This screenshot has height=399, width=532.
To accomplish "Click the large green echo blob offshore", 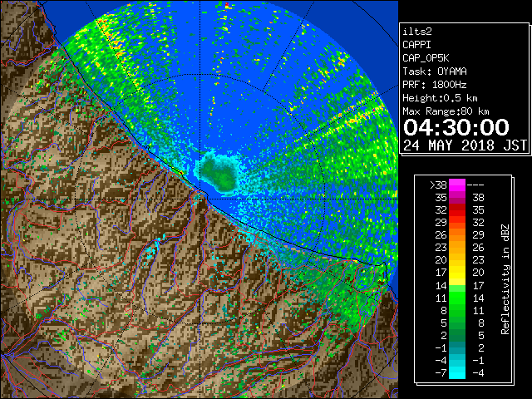I will (x=218, y=174).
